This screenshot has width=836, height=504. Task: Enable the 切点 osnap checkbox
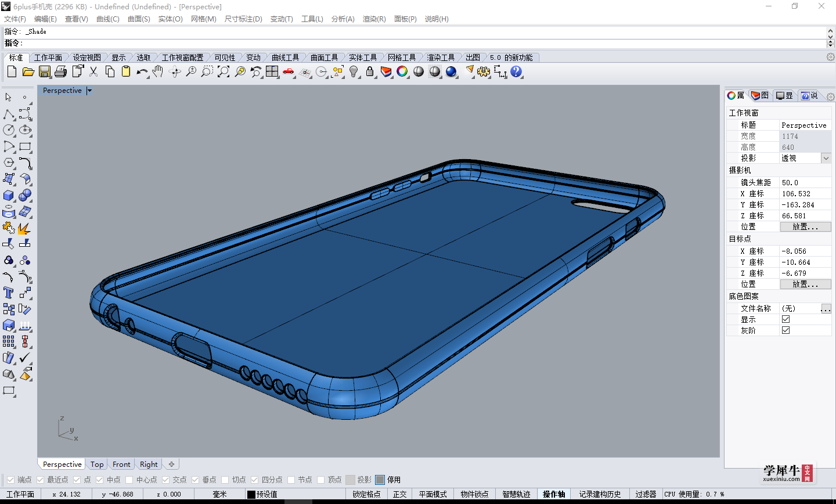coord(225,480)
